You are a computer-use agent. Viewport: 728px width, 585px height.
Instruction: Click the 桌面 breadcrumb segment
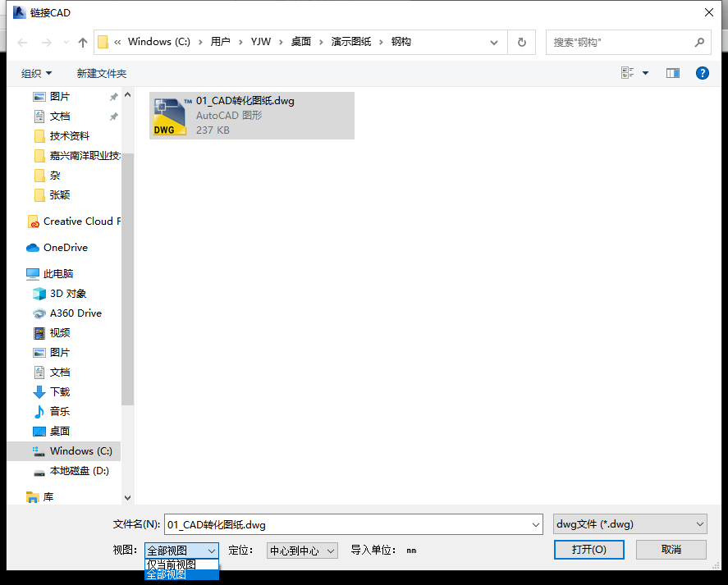[x=301, y=42]
